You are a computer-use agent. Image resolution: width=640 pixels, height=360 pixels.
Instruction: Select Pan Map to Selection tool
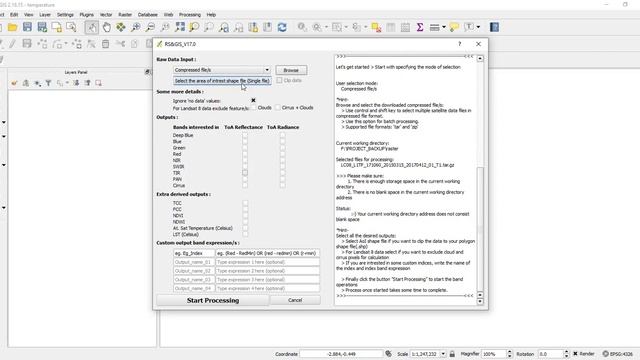click(121, 27)
